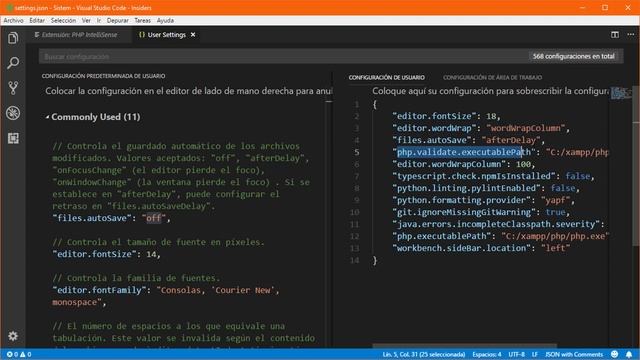This screenshot has height=360, width=640.
Task: Click the "python.formatting.provider" line
Action: tap(483, 200)
